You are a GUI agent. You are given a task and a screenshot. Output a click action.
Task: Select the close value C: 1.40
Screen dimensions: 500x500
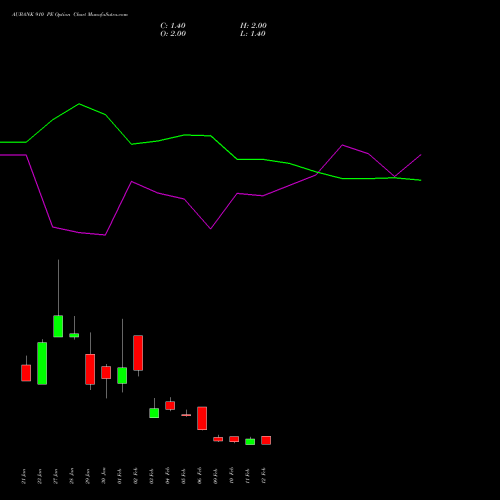point(173,26)
